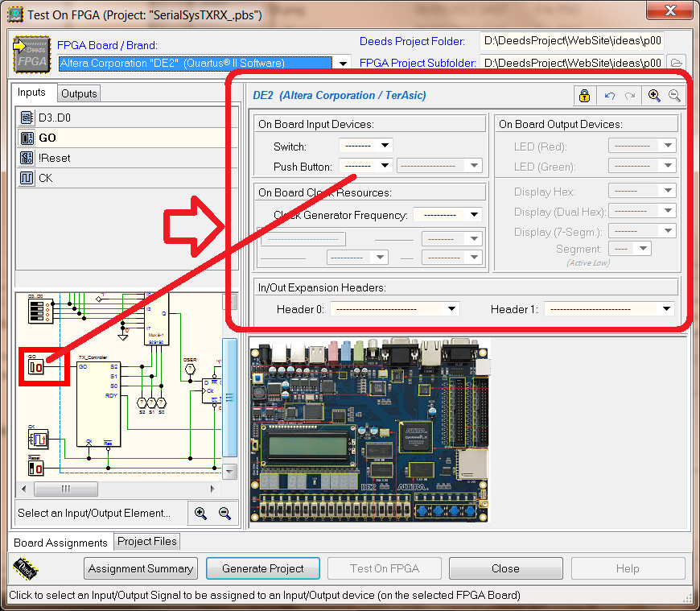
Task: Select the D3..D0 input icon in the list
Action: click(27, 118)
